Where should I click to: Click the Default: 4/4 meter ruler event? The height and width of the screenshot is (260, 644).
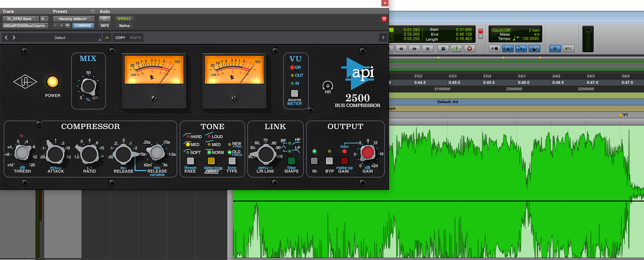448,102
